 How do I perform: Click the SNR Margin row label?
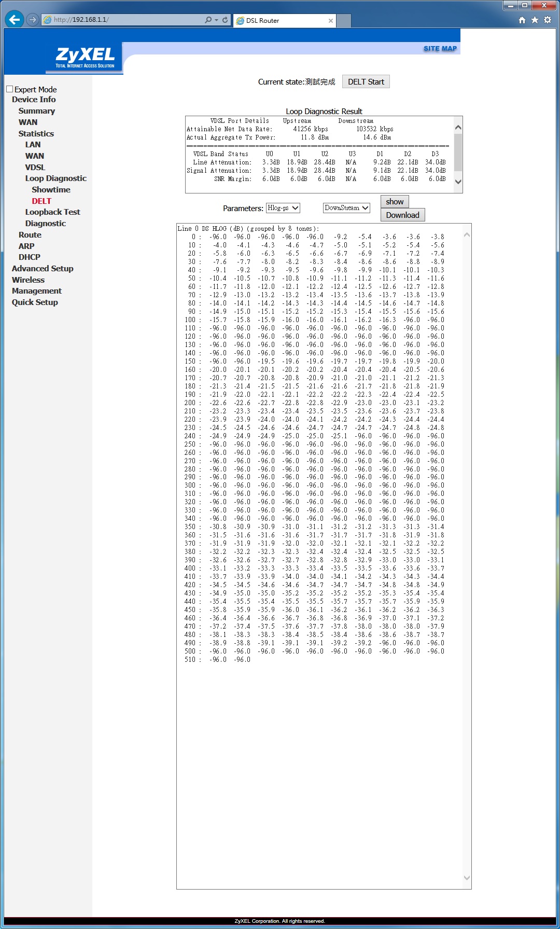[x=233, y=179]
